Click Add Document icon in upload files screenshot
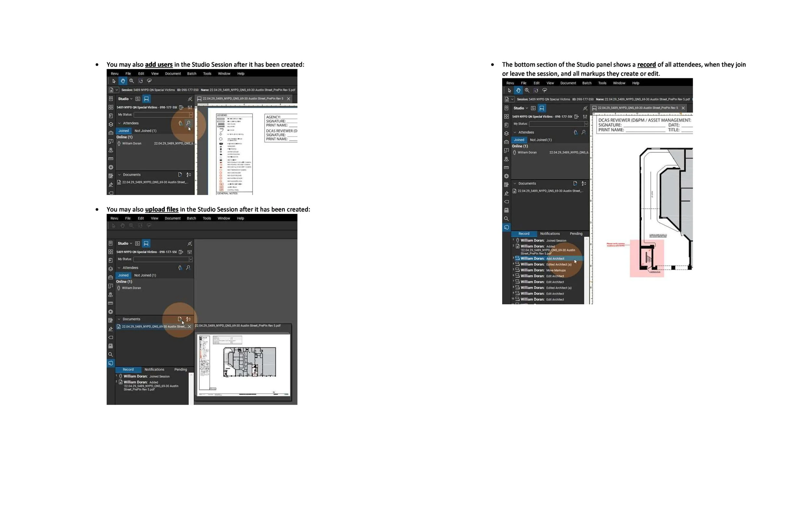This screenshot has width=812, height=526. click(180, 319)
